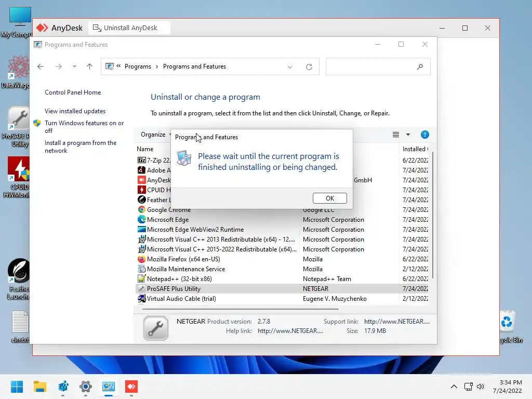Open View installed updates link

75,111
